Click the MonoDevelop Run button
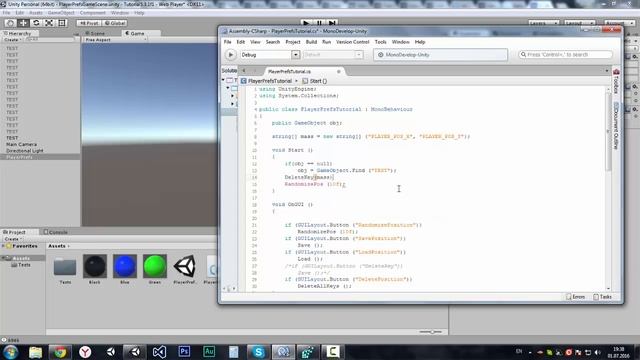The height and width of the screenshot is (360, 640). [x=231, y=55]
